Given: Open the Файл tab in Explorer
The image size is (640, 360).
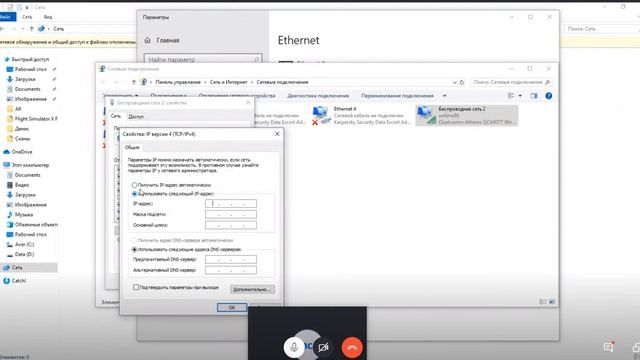Looking at the screenshot, I should (7, 17).
